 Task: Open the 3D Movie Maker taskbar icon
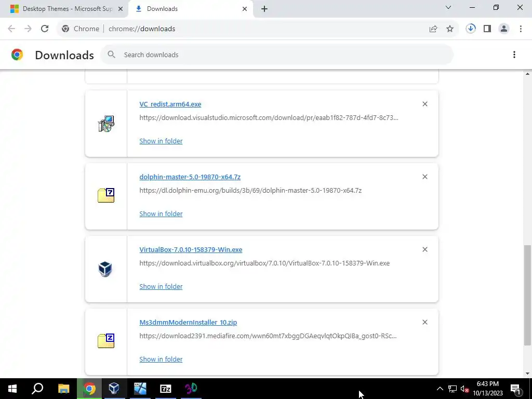[x=191, y=389]
